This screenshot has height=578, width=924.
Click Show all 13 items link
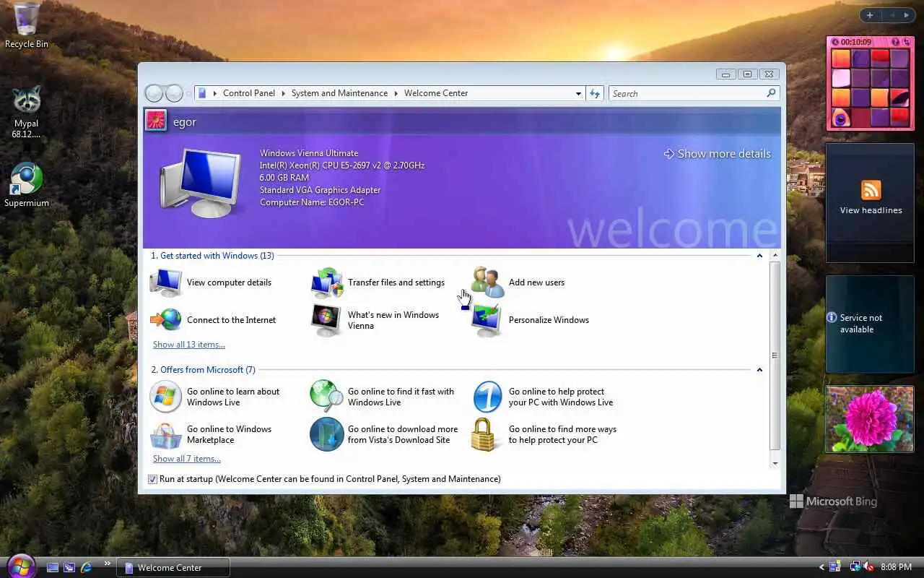tap(189, 345)
